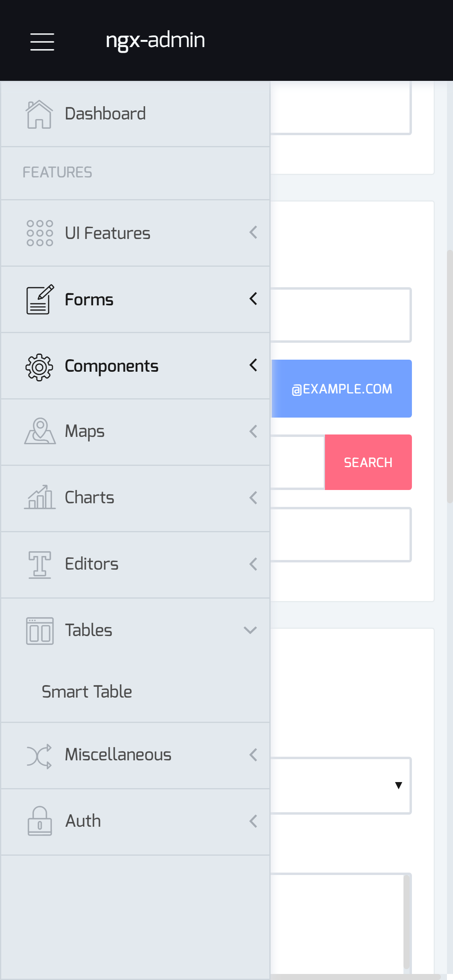Click the @EXAMPLE.COM input addon
The height and width of the screenshot is (980, 453).
point(341,389)
